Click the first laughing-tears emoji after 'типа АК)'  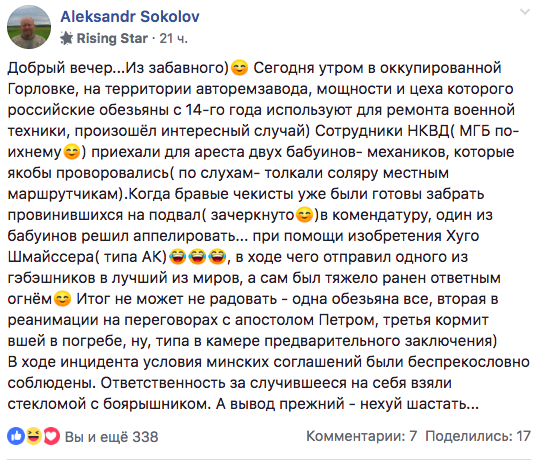click(178, 257)
